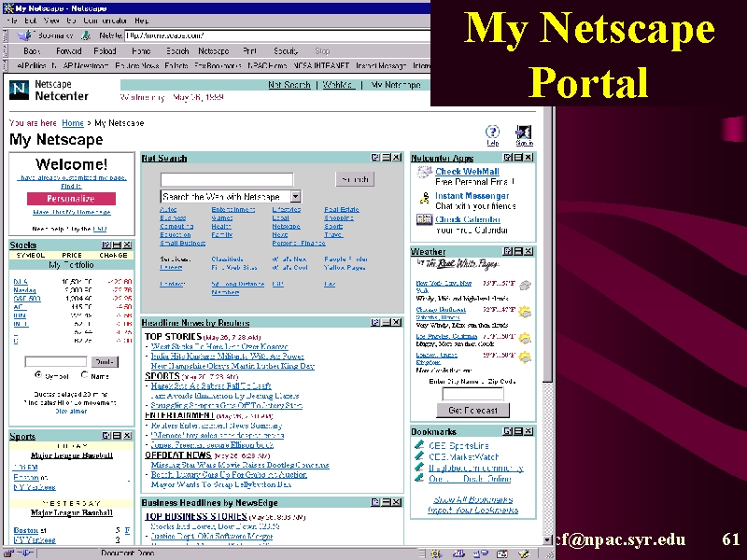Image resolution: width=747 pixels, height=560 pixels.
Task: Minimize the Stocks panel
Action: coord(117,245)
